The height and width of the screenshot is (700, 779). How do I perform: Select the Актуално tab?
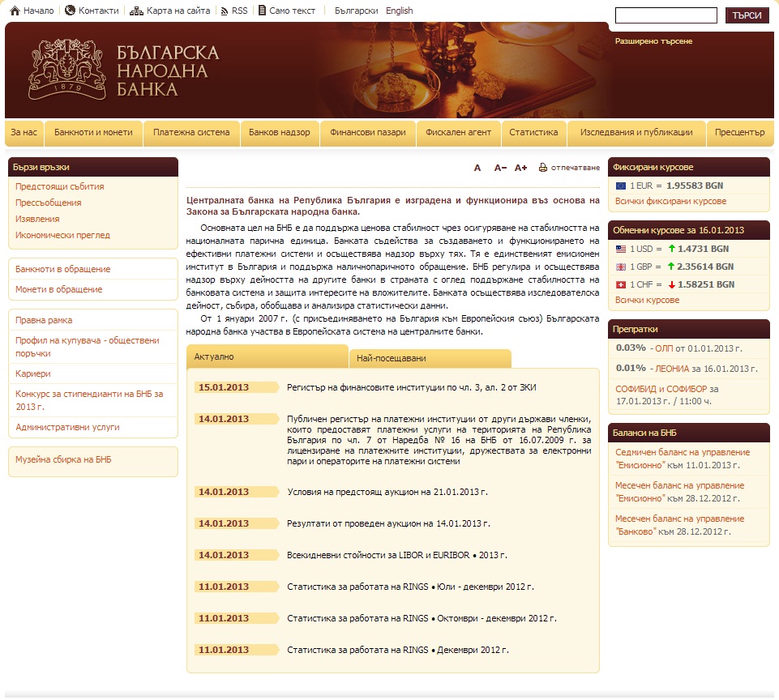[268, 356]
